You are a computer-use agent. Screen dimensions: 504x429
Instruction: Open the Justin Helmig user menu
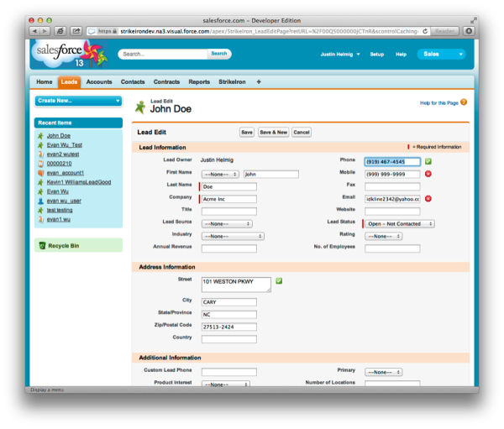[340, 55]
